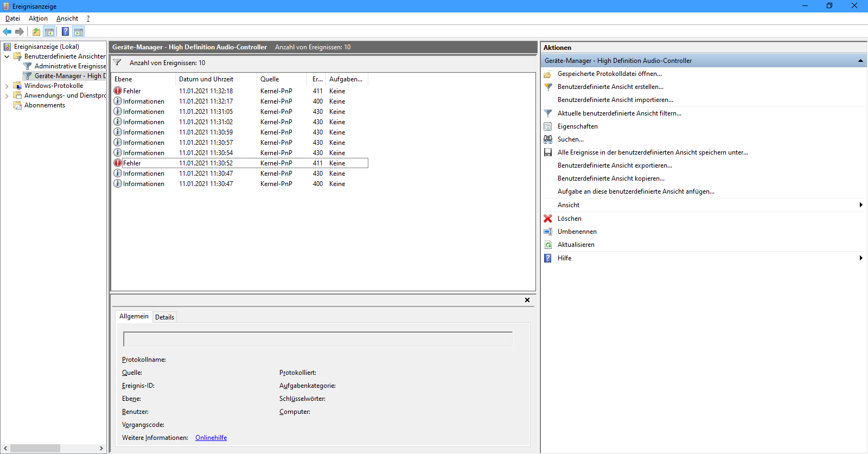868x454 pixels.
Task: Select Geräte-Manager - High D... tree item
Action: pos(65,76)
